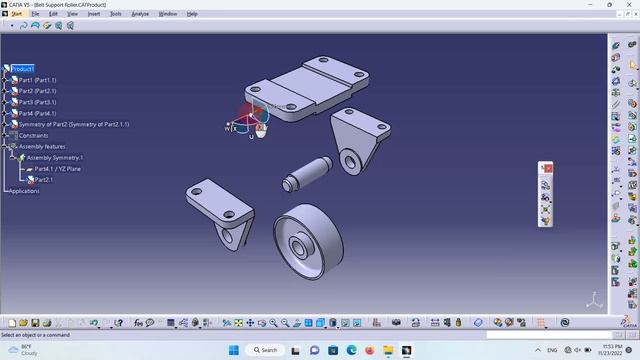Click the Measure Inertia icon
The image size is (640, 360).
click(458, 323)
